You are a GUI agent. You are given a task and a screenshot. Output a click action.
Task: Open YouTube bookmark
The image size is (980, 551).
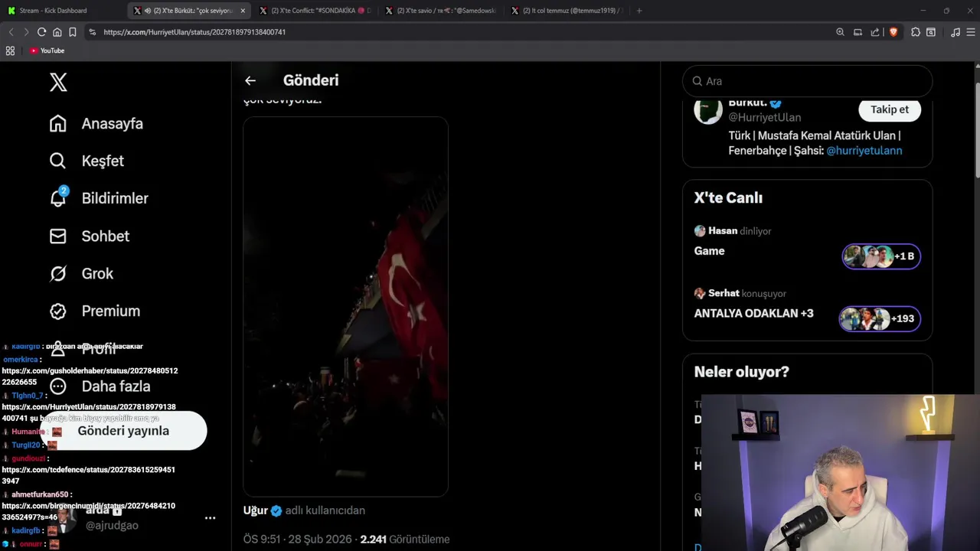47,51
